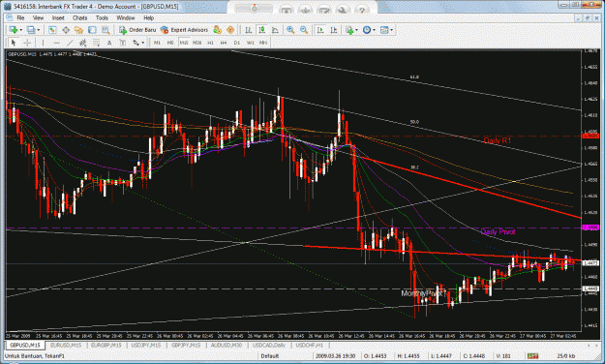Open the Tools menu
605x364 pixels.
pyautogui.click(x=102, y=17)
